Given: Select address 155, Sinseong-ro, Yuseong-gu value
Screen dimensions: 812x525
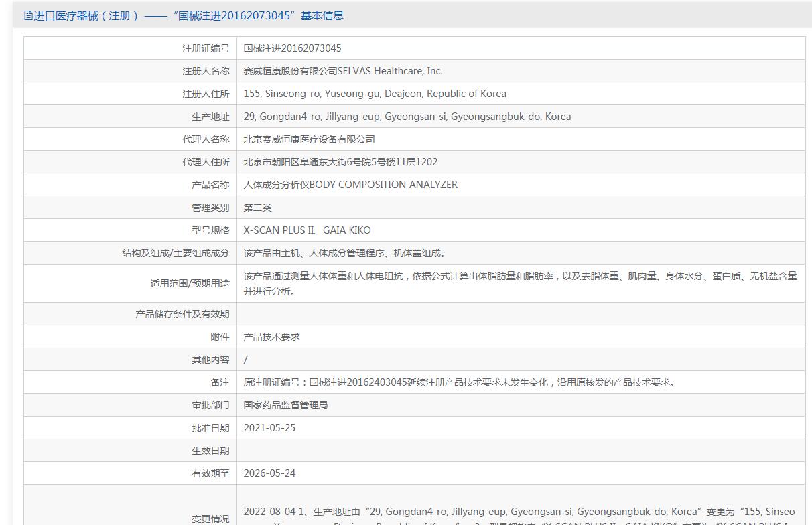Looking at the screenshot, I should point(375,94).
